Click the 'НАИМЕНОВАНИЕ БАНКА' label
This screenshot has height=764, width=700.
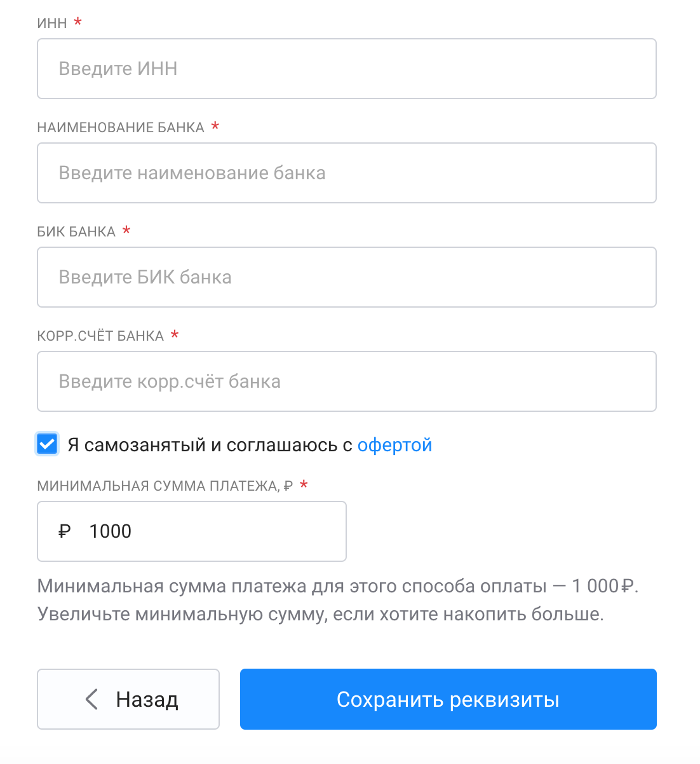pos(121,127)
